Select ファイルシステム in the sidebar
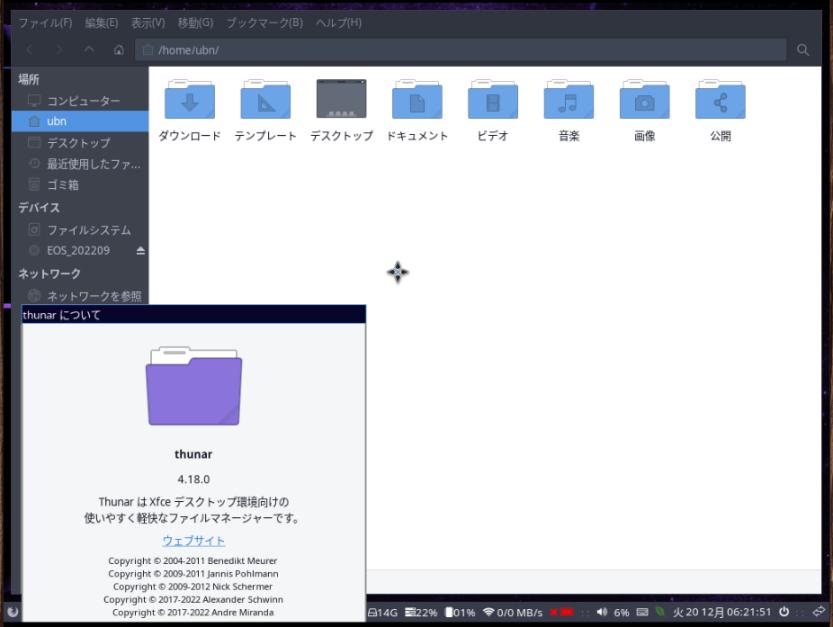The image size is (833, 627). click(80, 230)
